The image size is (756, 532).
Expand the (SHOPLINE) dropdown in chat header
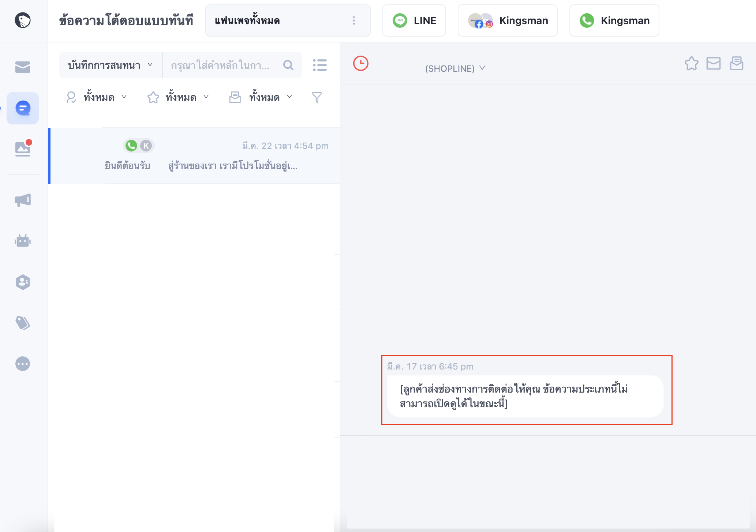(455, 68)
